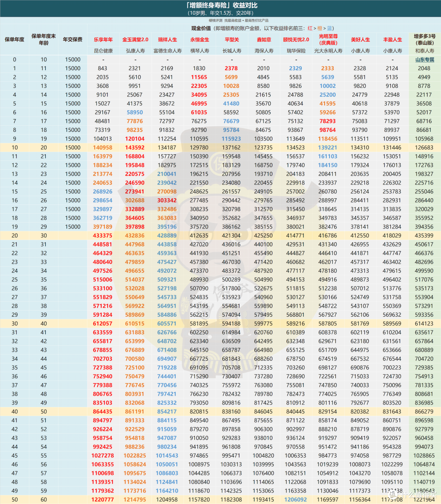This screenshot has width=441, height=504.
Task: Click the value 435399 in 增多多3号 column
Action: click(x=424, y=235)
